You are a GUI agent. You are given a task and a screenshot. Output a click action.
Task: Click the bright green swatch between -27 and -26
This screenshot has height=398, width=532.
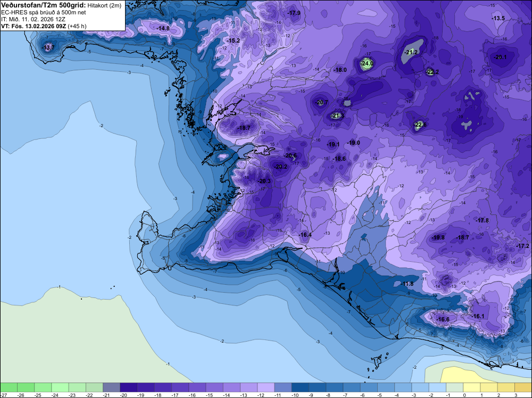coord(9,387)
